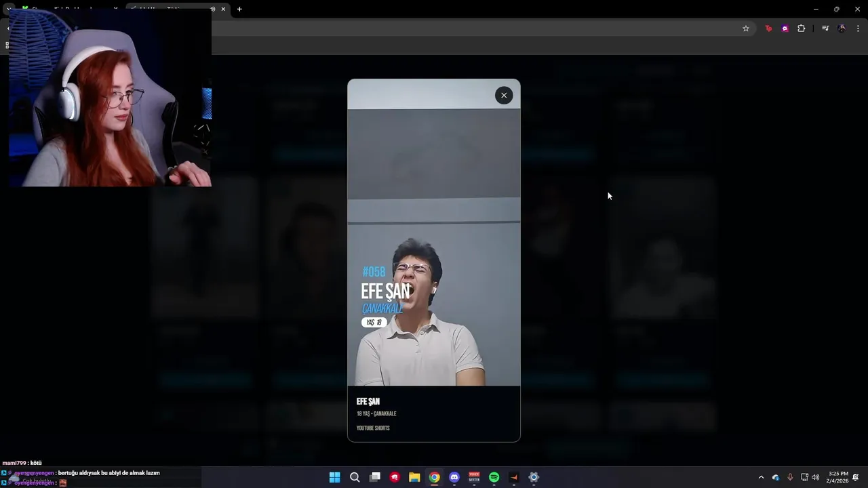Open the red app icon on taskbar
Screen dimensions: 868x488
point(395,477)
